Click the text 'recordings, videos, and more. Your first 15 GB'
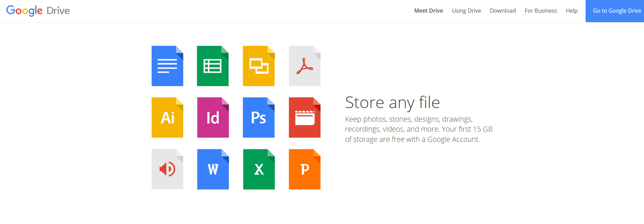The image size is (644, 224). [x=419, y=129]
